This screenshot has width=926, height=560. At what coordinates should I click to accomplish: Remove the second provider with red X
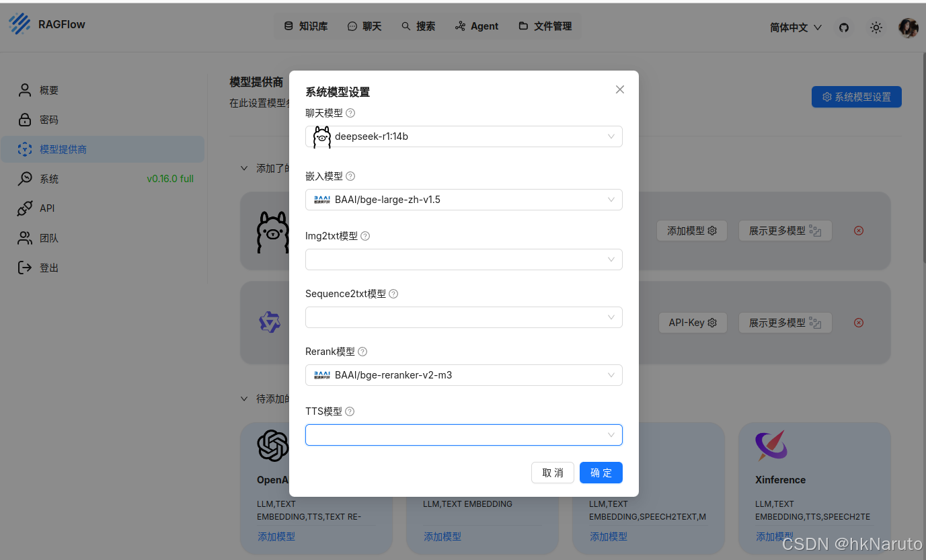pyautogui.click(x=859, y=323)
